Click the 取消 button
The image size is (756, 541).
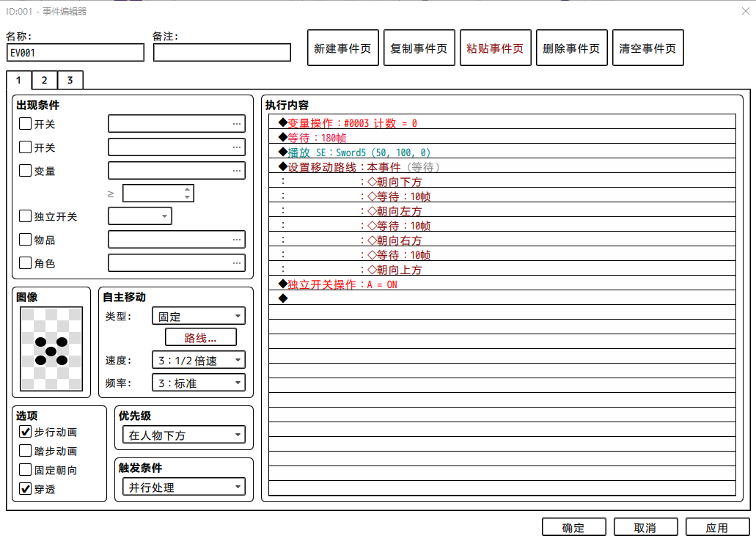point(645,528)
